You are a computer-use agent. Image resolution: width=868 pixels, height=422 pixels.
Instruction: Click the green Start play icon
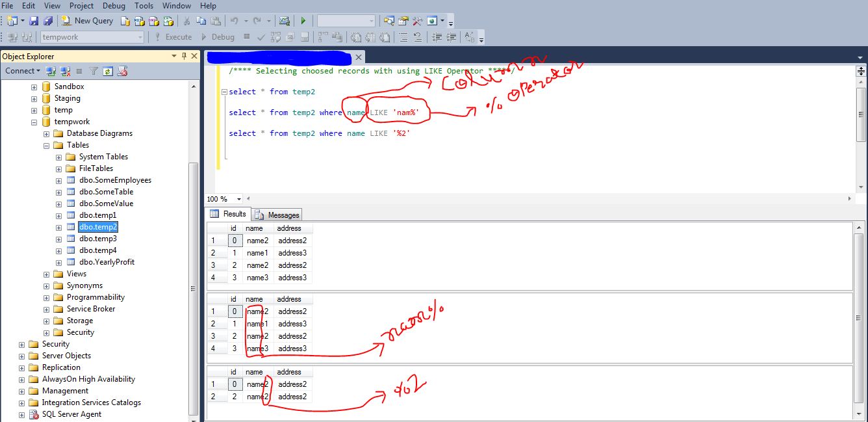pos(303,21)
